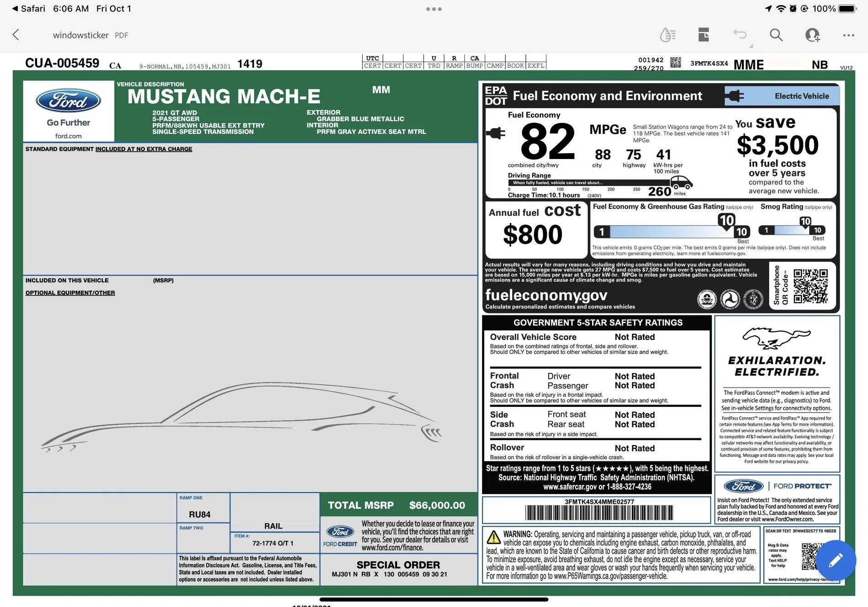Tap the blue pencil edit button
Viewport: 868px width, 607px height.
tap(836, 560)
